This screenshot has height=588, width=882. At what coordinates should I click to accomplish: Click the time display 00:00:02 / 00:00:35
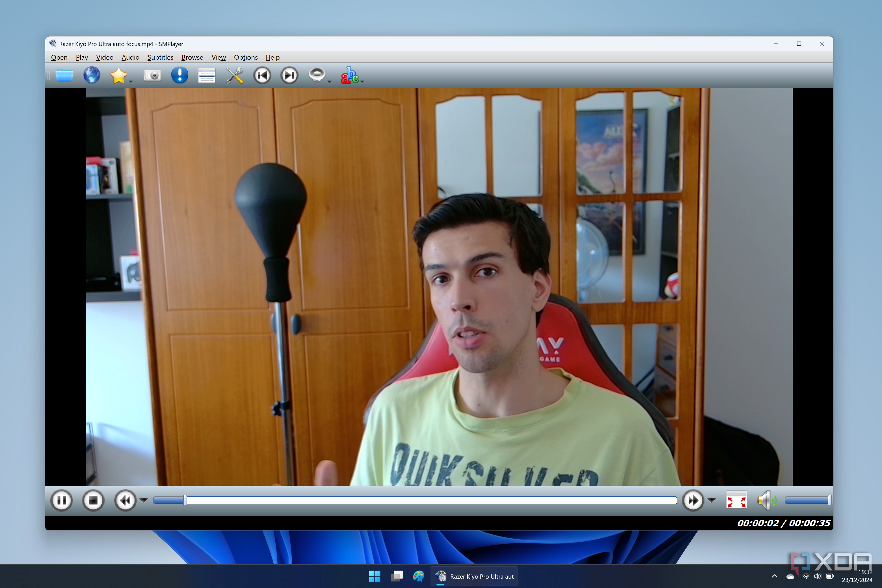784,523
